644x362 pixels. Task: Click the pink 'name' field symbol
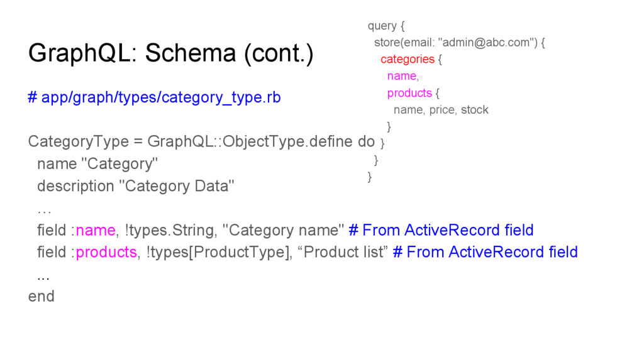coord(96,230)
